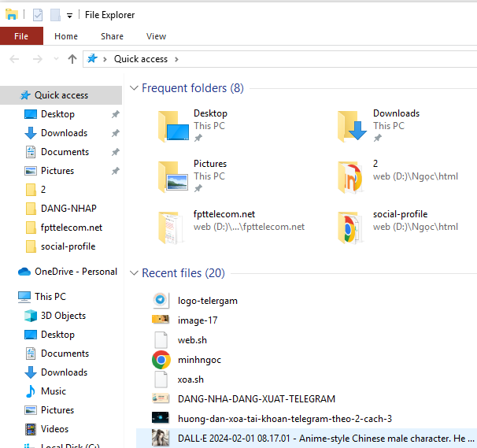Switch to the Home ribbon tab
Screen dimensions: 477x448
pos(66,36)
